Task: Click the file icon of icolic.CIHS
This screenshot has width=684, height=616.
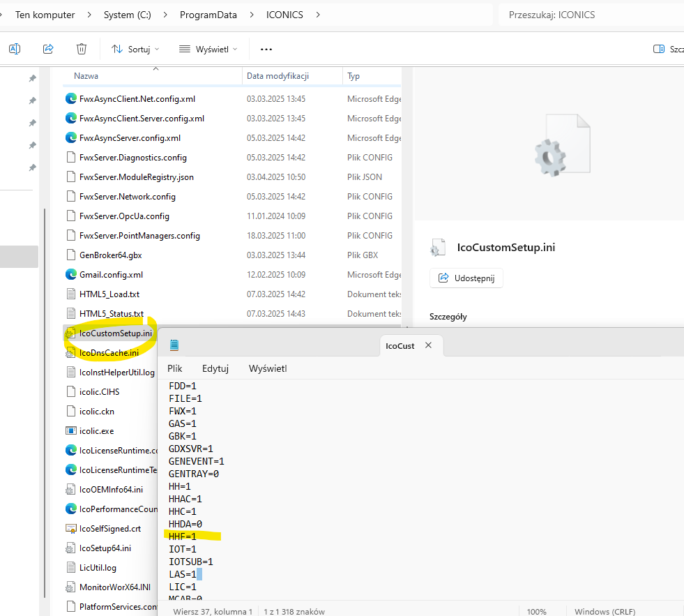Action: click(70, 391)
